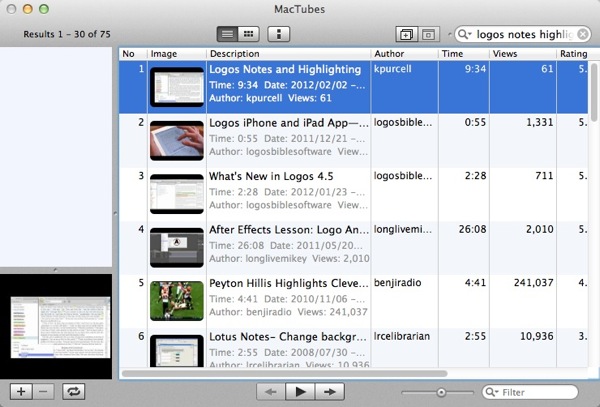The image size is (600, 407).
Task: Click in the logos notes search field
Action: coord(524,34)
